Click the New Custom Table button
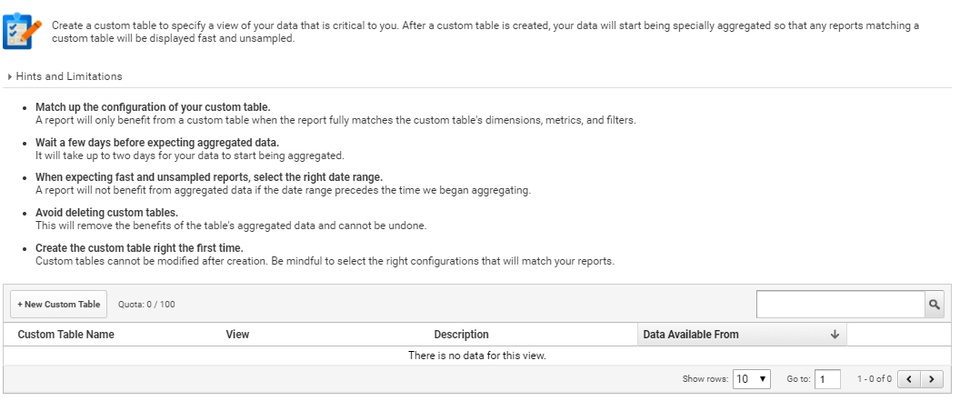The width and height of the screenshot is (980, 411). [59, 305]
